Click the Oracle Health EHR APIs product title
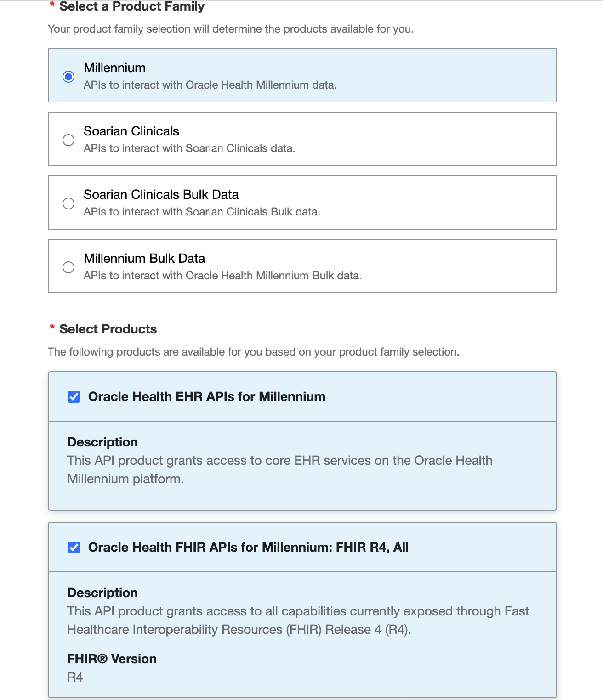603x700 pixels. 206,397
